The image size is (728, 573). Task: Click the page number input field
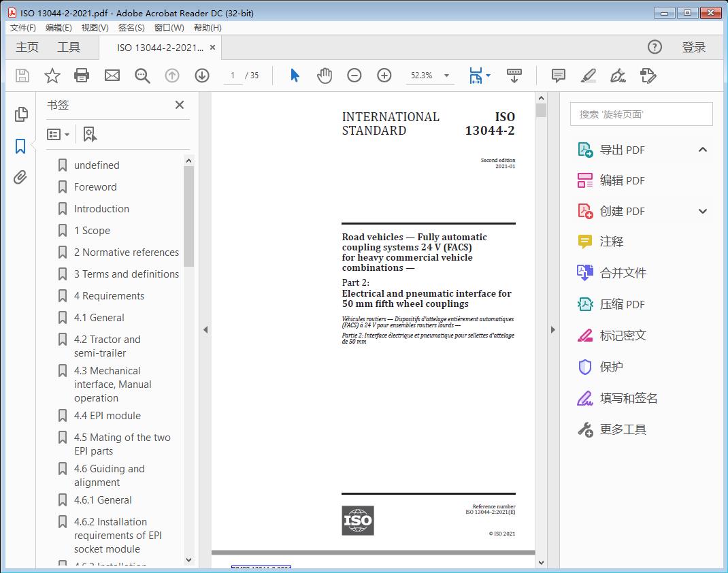[233, 76]
